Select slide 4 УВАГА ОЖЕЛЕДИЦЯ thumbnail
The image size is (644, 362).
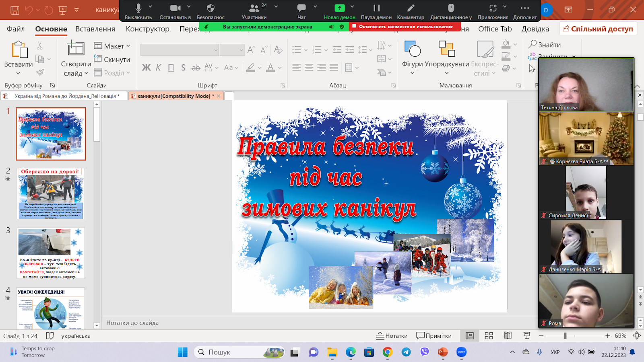(x=51, y=308)
